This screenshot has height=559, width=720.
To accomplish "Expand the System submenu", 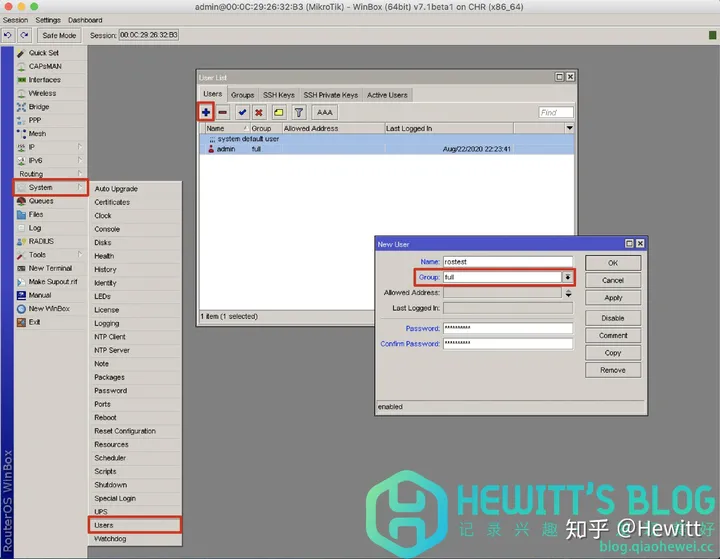I will click(x=50, y=187).
